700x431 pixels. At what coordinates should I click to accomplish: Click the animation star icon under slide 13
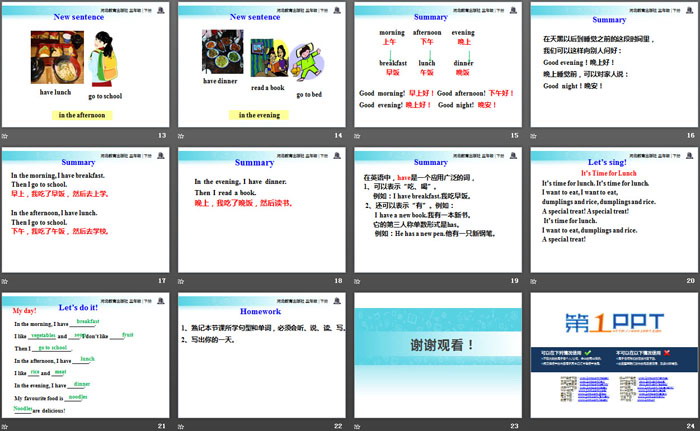click(x=4, y=136)
